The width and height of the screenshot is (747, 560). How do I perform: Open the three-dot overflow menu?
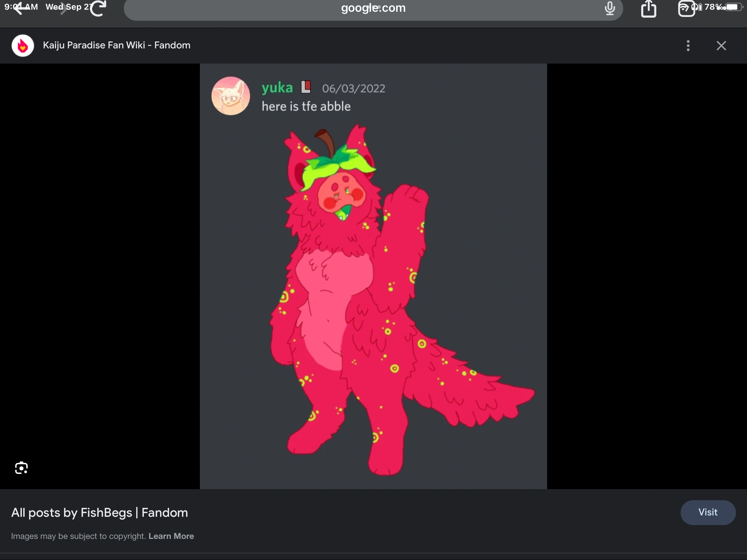tap(689, 45)
